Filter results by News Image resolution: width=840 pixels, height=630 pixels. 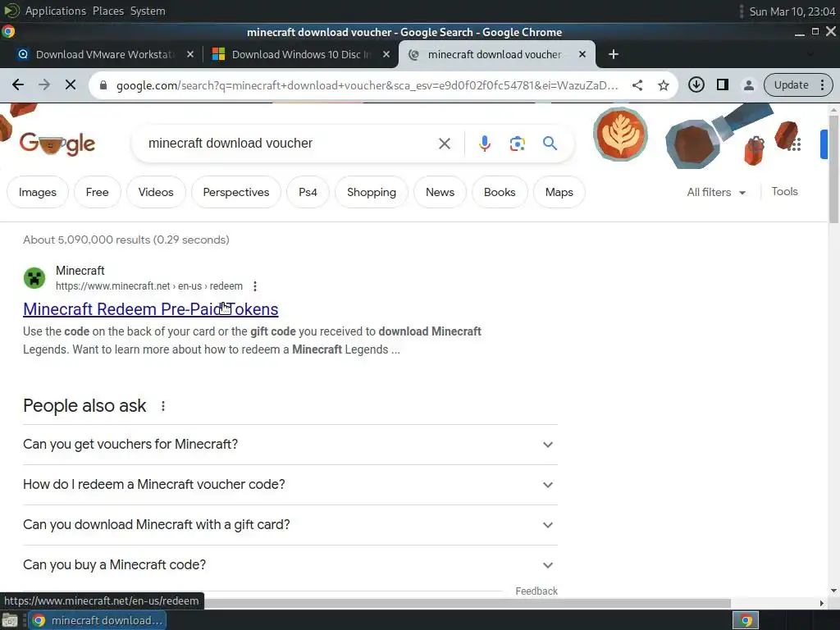pyautogui.click(x=440, y=192)
